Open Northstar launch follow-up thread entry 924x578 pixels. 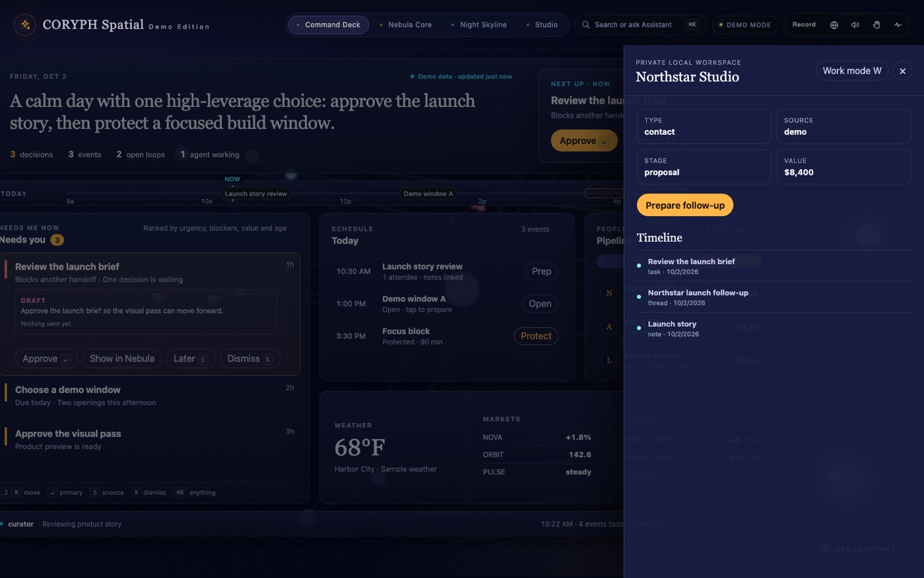point(774,297)
